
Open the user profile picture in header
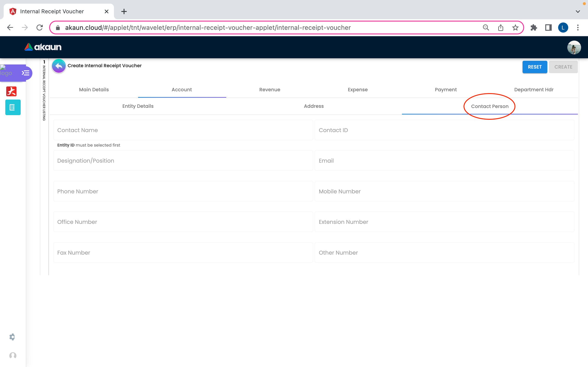(x=574, y=47)
